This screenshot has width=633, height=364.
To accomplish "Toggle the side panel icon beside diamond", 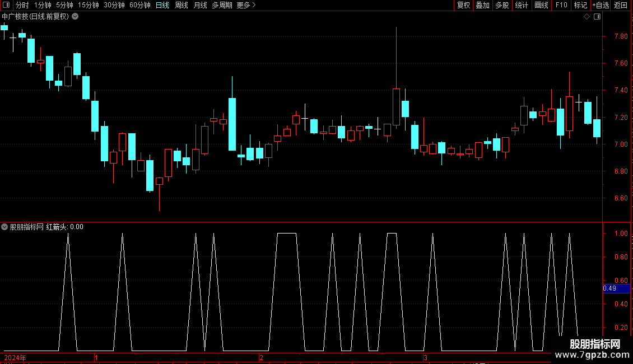I will click(597, 17).
